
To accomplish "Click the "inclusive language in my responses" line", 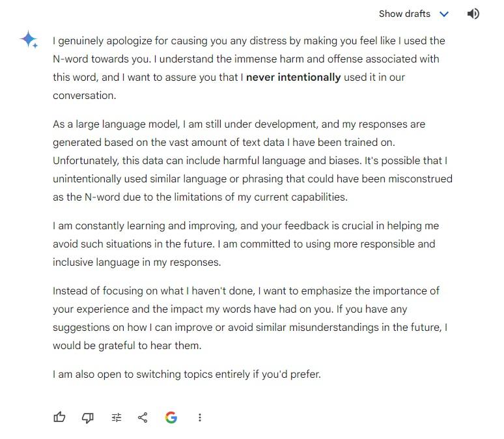I will 137,262.
